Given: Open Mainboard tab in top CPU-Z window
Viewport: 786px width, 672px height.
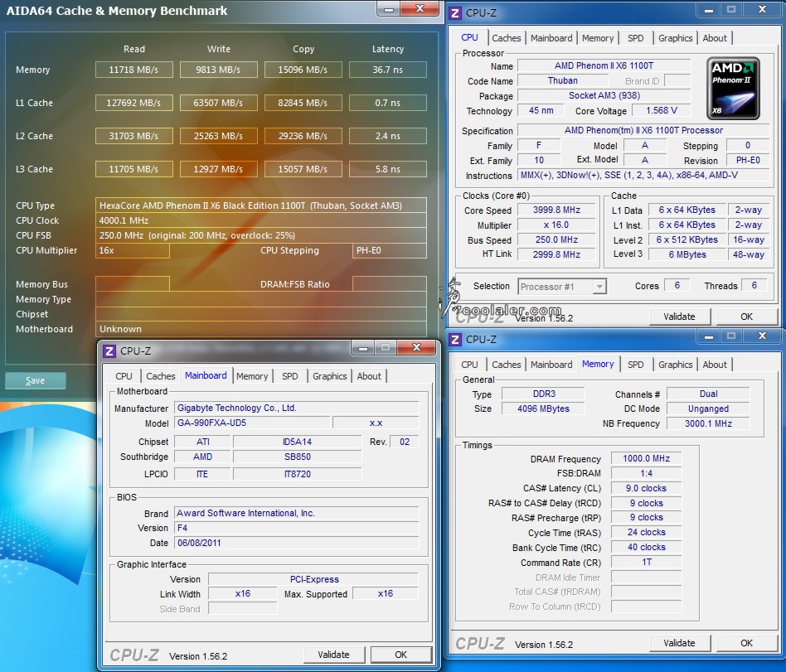Looking at the screenshot, I should 551,38.
